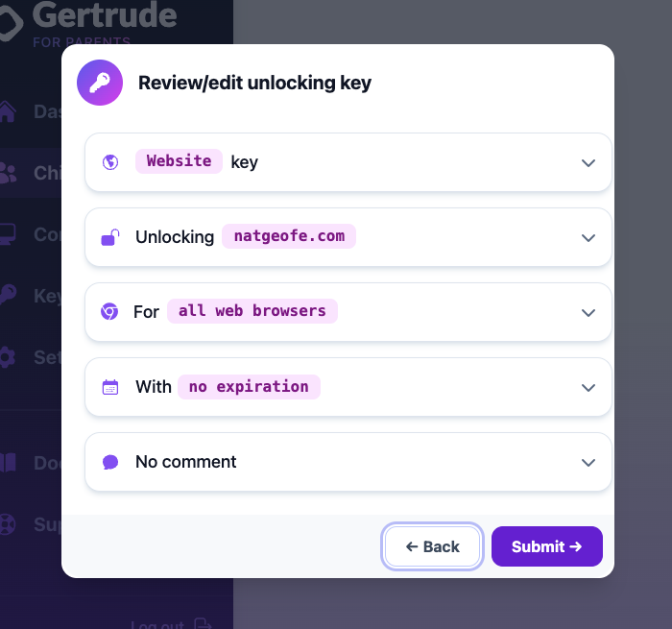Click the Docs book icon in sidebar

tap(8, 463)
